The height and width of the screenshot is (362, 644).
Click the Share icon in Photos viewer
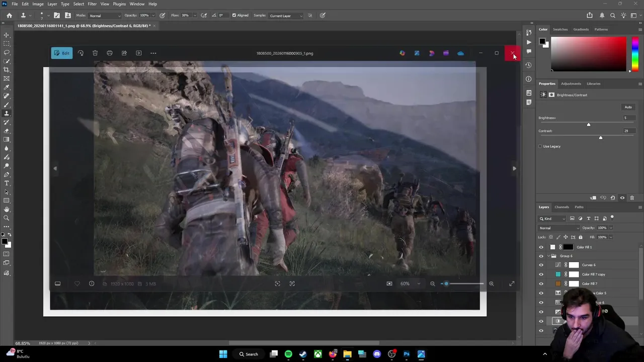pos(124,53)
